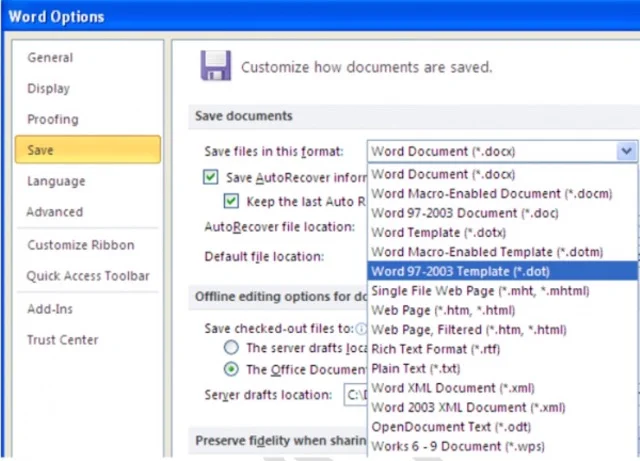This screenshot has width=640, height=461.
Task: Choose Web Page, Filtered format
Action: pos(502,330)
